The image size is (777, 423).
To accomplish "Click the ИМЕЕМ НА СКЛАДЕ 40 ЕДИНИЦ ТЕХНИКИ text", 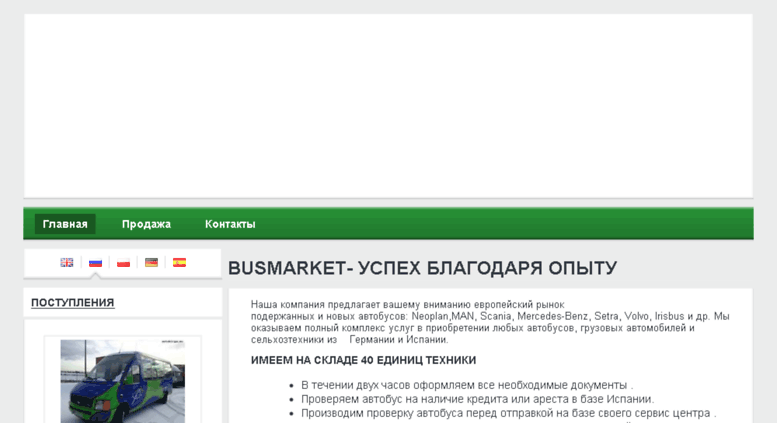I will [x=363, y=360].
